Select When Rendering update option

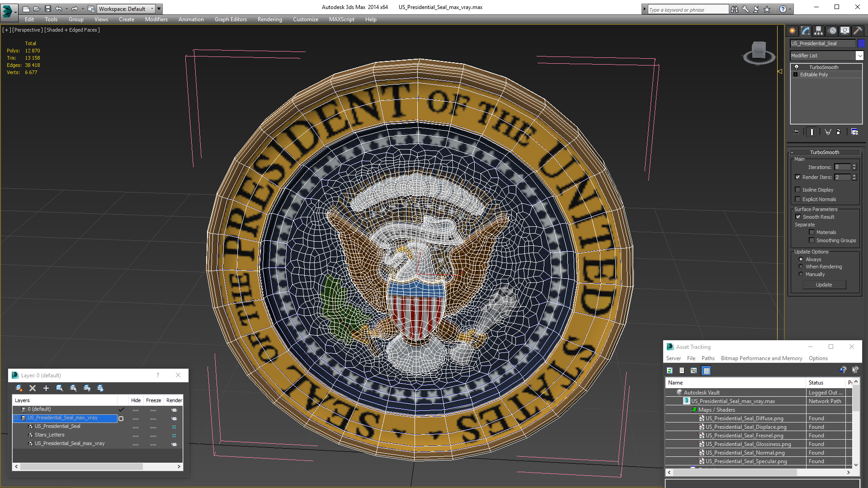(801, 267)
